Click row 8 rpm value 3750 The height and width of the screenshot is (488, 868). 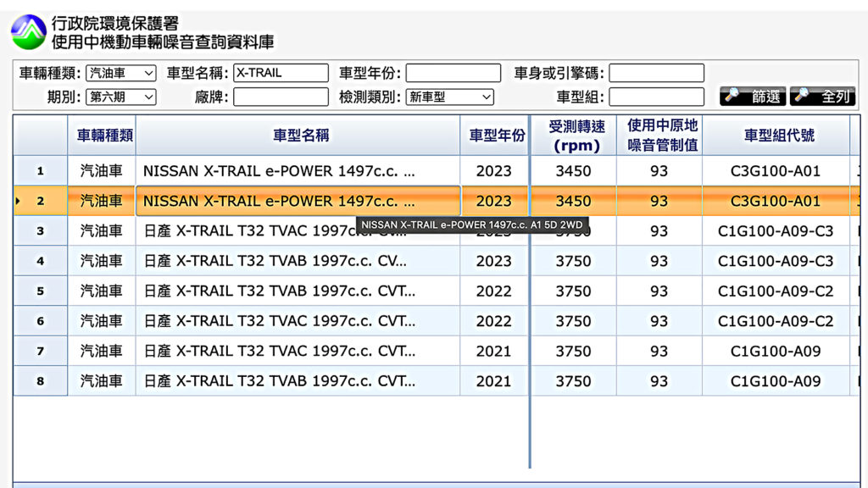tap(574, 380)
